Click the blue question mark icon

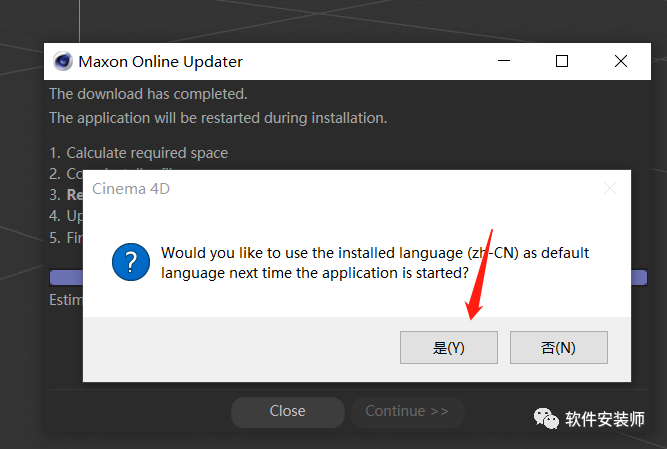click(131, 262)
